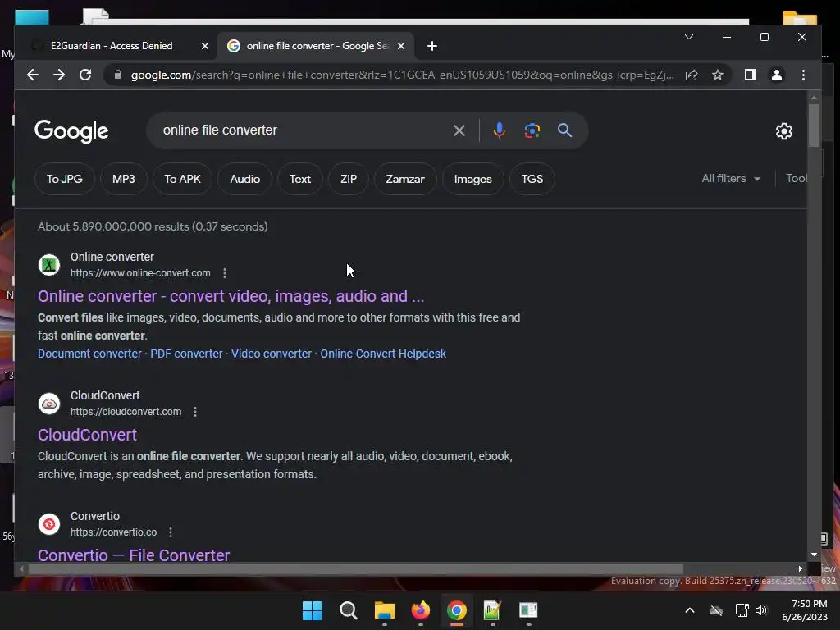Screen dimensions: 840x630
Task: Filter results by MP3 chip
Action: [x=124, y=179]
